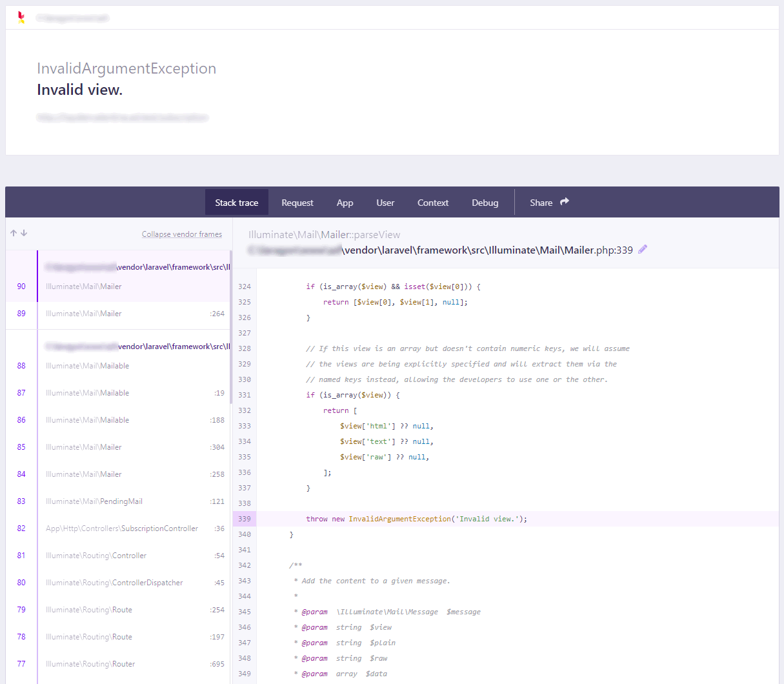Switch to the App tab
784x684 pixels.
point(345,203)
